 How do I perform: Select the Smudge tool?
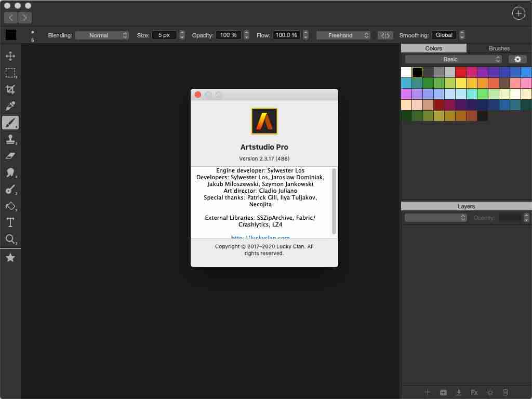point(10,172)
